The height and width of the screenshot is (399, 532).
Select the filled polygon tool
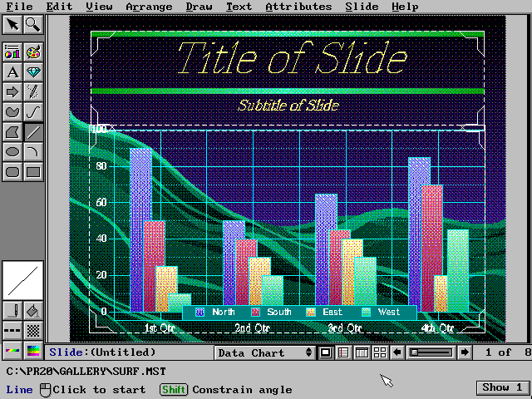click(13, 132)
